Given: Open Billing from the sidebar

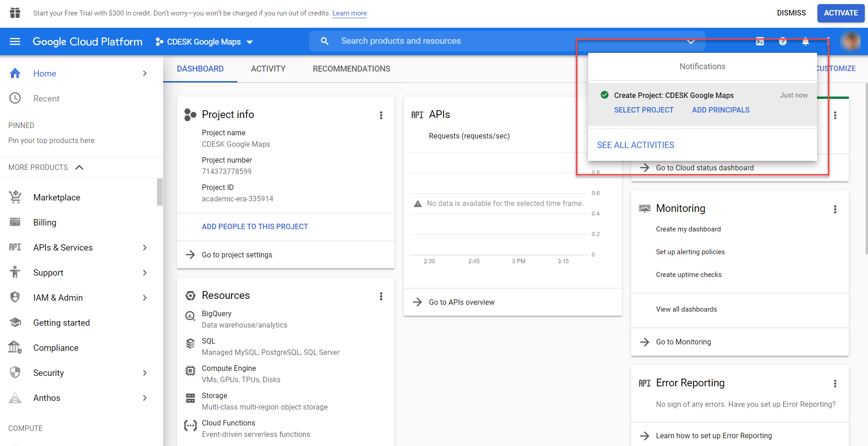Looking at the screenshot, I should [45, 222].
